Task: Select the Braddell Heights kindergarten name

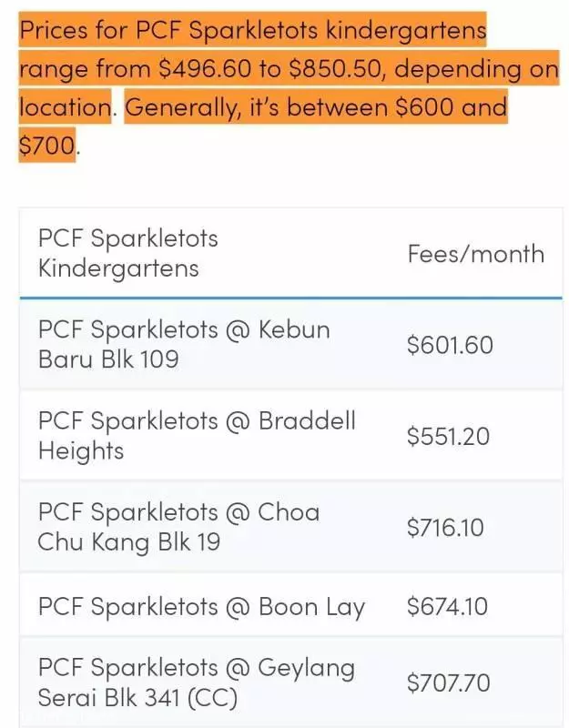Action: (197, 436)
